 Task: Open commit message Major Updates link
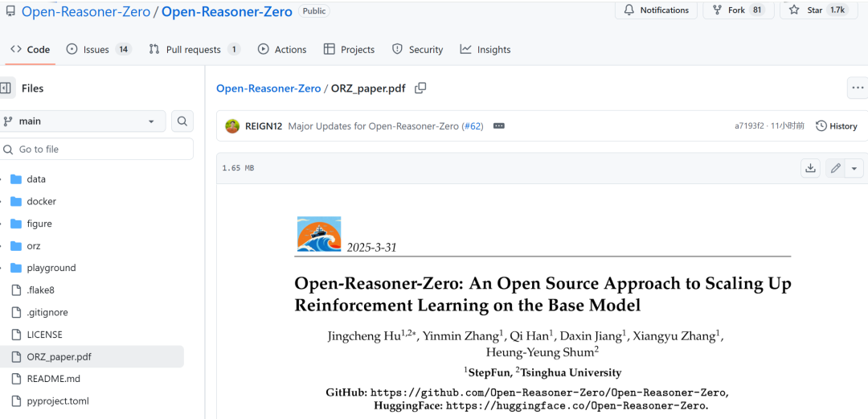[374, 125]
